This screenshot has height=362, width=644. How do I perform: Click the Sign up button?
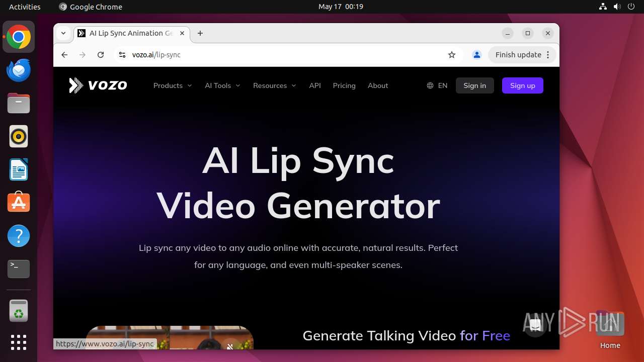point(523,85)
